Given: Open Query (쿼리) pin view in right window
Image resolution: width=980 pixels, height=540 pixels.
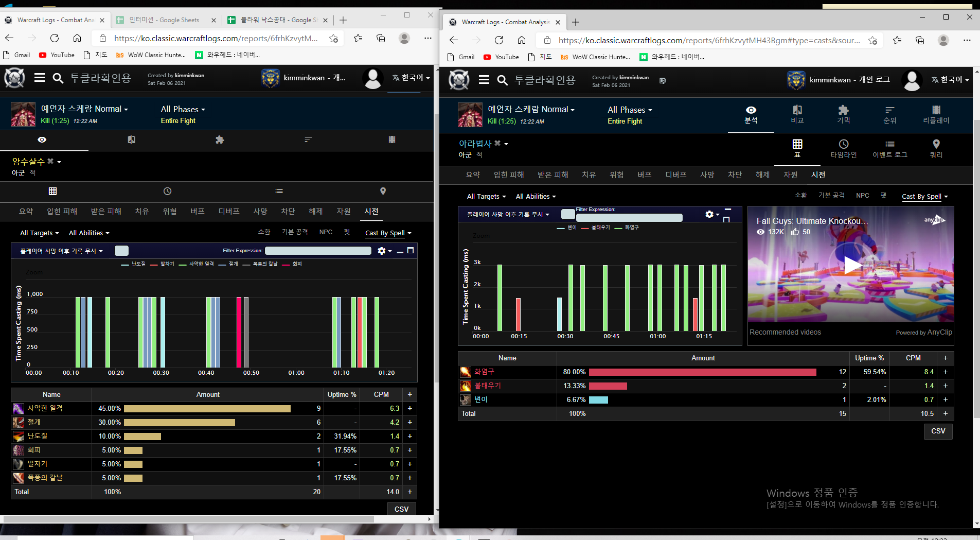Looking at the screenshot, I should [x=936, y=149].
